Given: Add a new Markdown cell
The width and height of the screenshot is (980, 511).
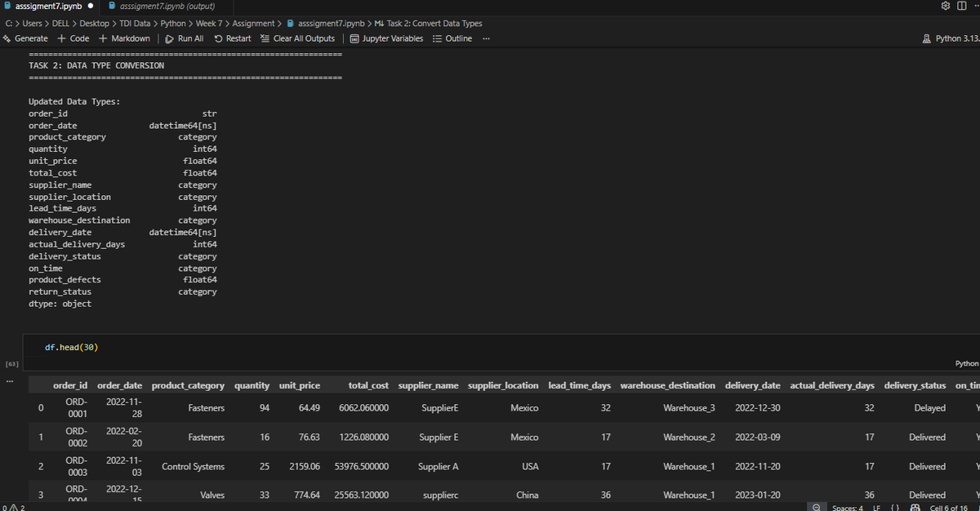Looking at the screenshot, I should pos(124,38).
